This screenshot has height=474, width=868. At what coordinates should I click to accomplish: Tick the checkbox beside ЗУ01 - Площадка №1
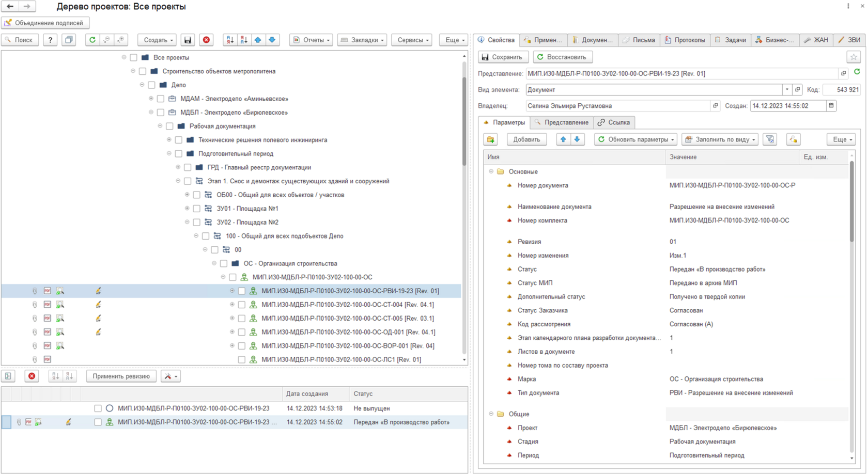tap(197, 209)
